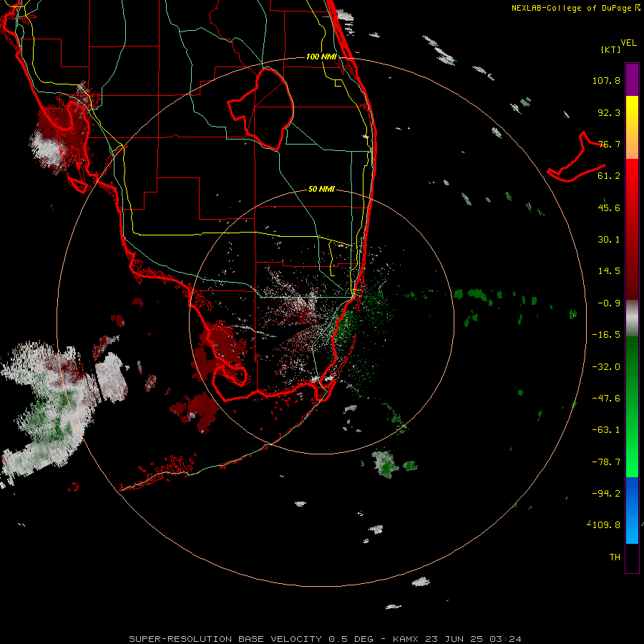Click the -47.6 velocity scale value
Viewport: 644px width, 644px height.
[x=606, y=399]
